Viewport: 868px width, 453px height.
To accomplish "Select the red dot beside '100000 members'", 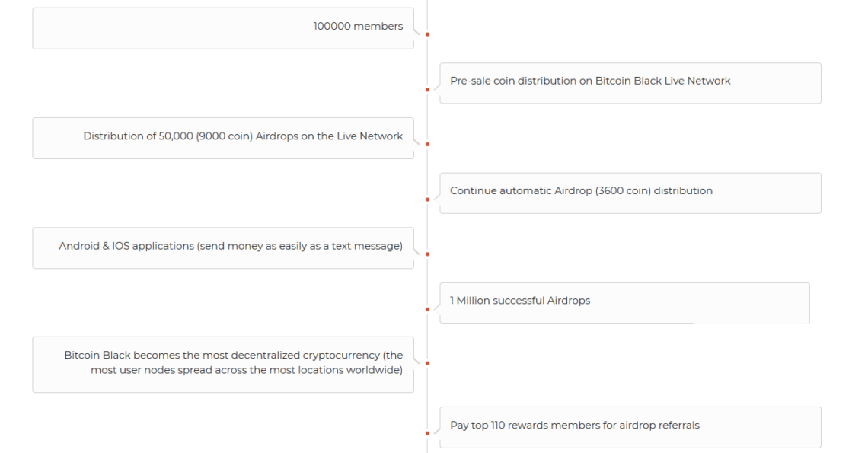I will (427, 34).
